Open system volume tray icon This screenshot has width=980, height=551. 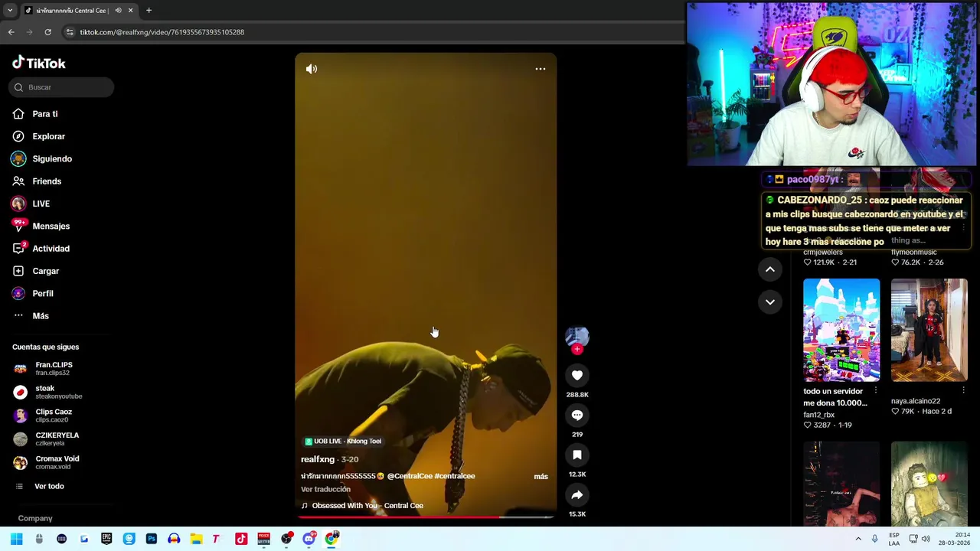point(926,539)
